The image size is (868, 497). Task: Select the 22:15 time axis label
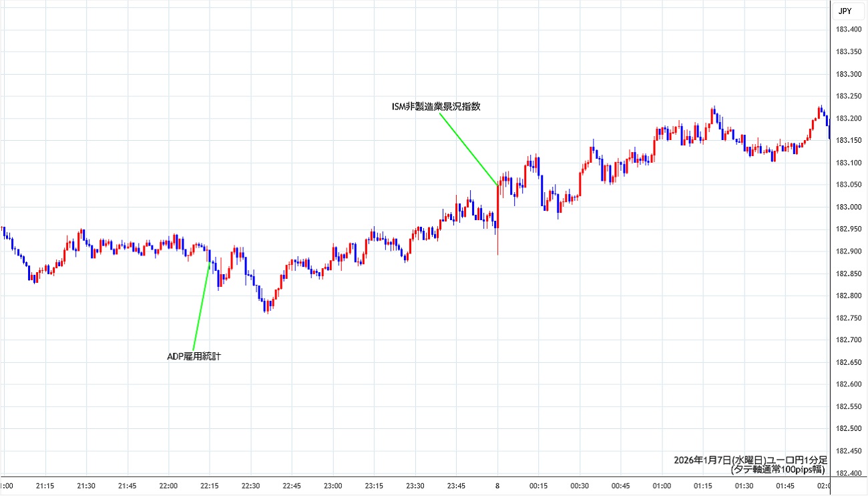(x=210, y=486)
